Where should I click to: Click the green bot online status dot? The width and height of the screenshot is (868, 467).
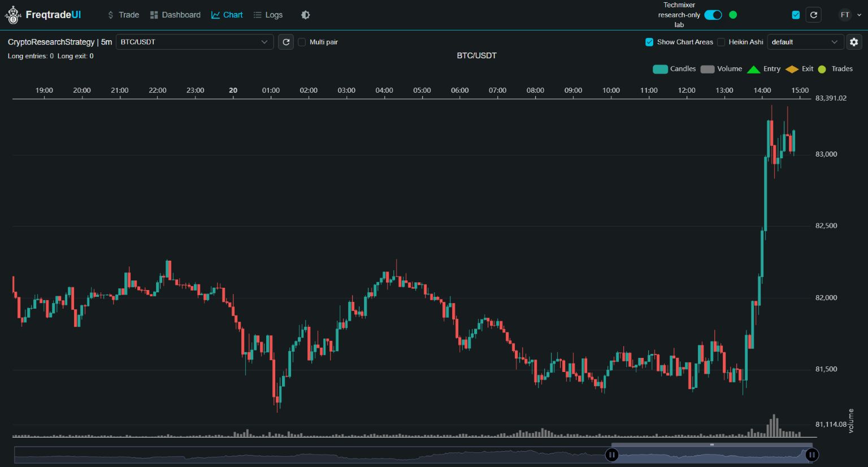pyautogui.click(x=733, y=15)
